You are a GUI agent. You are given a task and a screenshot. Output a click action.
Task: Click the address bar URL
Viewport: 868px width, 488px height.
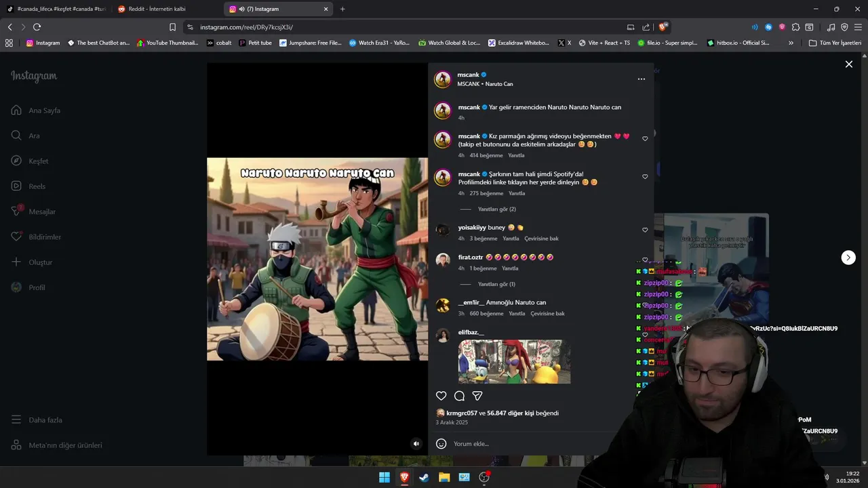coord(246,27)
